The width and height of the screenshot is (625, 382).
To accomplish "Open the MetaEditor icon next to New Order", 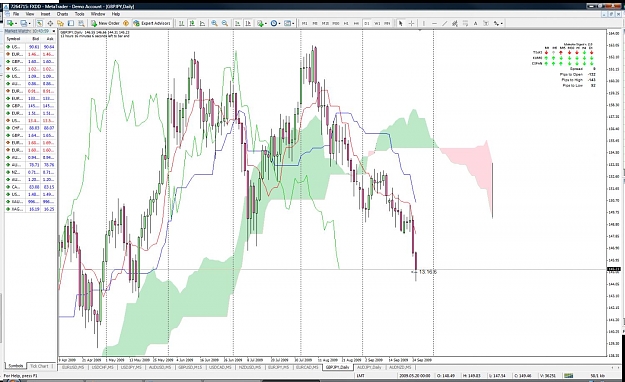I will [126, 24].
